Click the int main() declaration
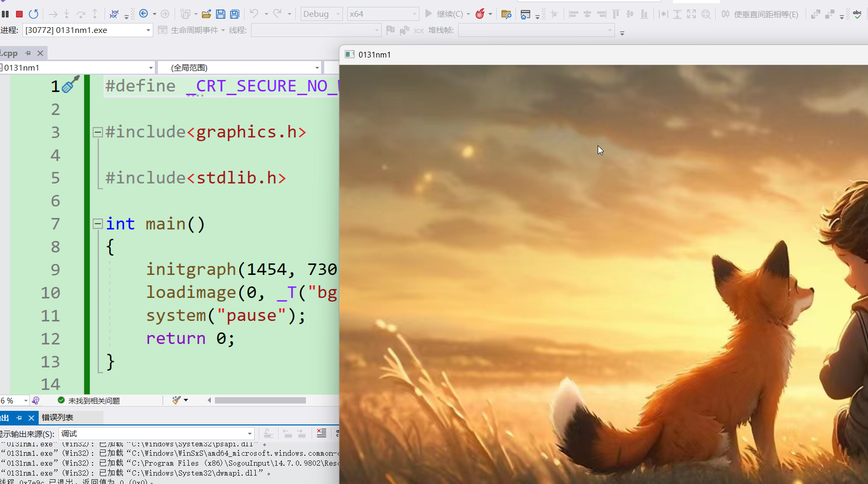Viewport: 868px width, 484px height. (155, 224)
